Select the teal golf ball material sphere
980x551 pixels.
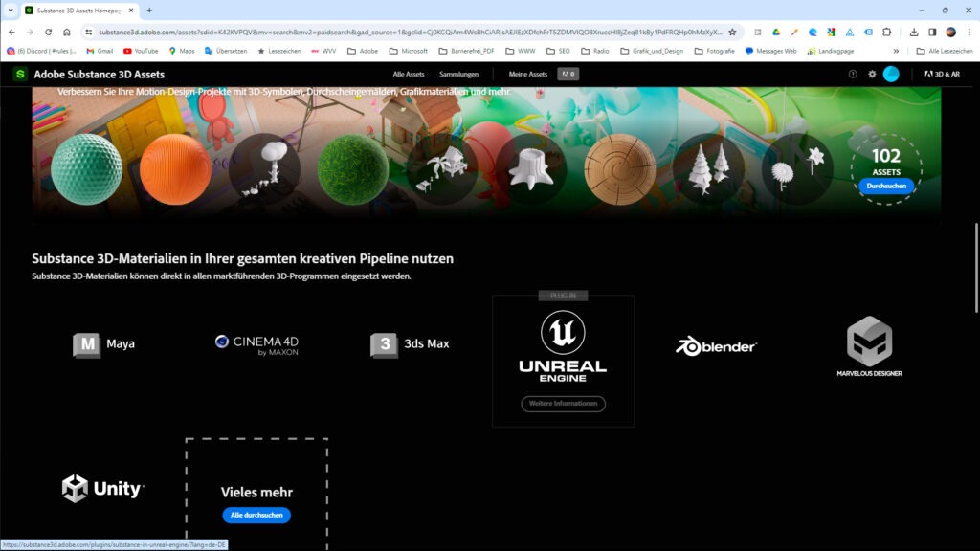(86, 169)
